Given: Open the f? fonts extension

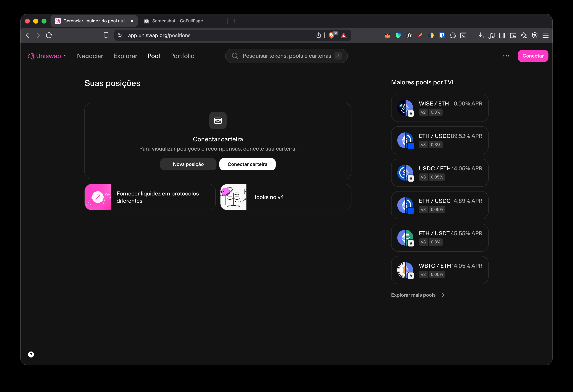Looking at the screenshot, I should pos(409,36).
